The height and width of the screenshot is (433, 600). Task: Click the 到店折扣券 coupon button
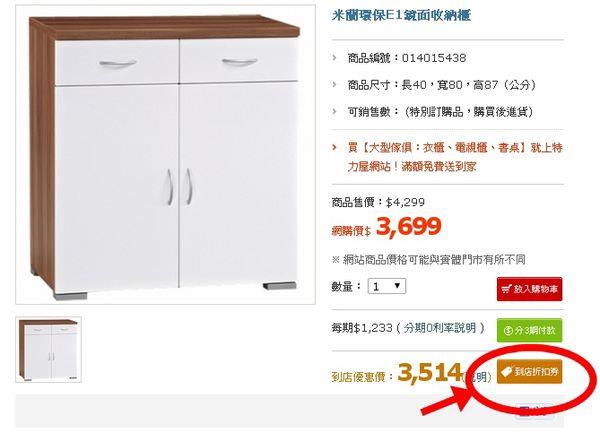(530, 371)
